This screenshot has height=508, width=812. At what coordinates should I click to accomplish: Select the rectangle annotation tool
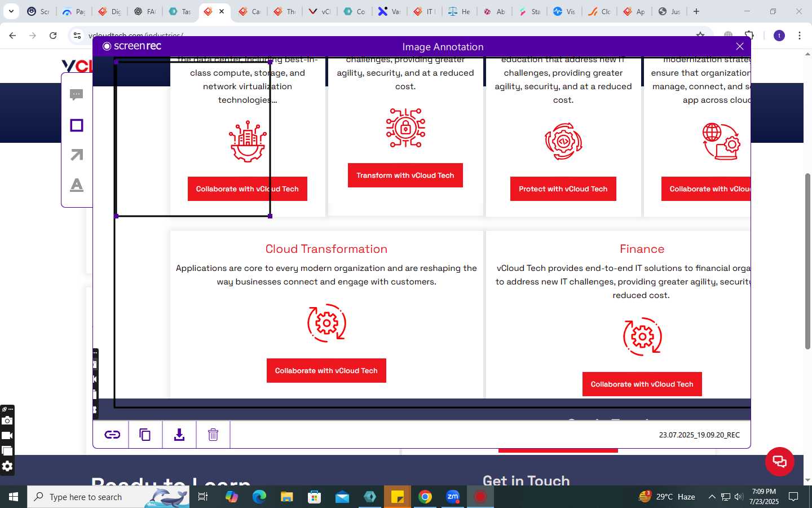coord(77,125)
